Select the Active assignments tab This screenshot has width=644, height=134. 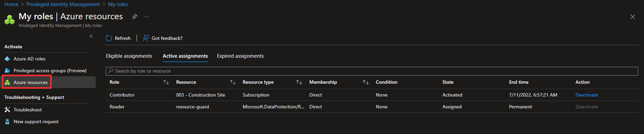[185, 56]
